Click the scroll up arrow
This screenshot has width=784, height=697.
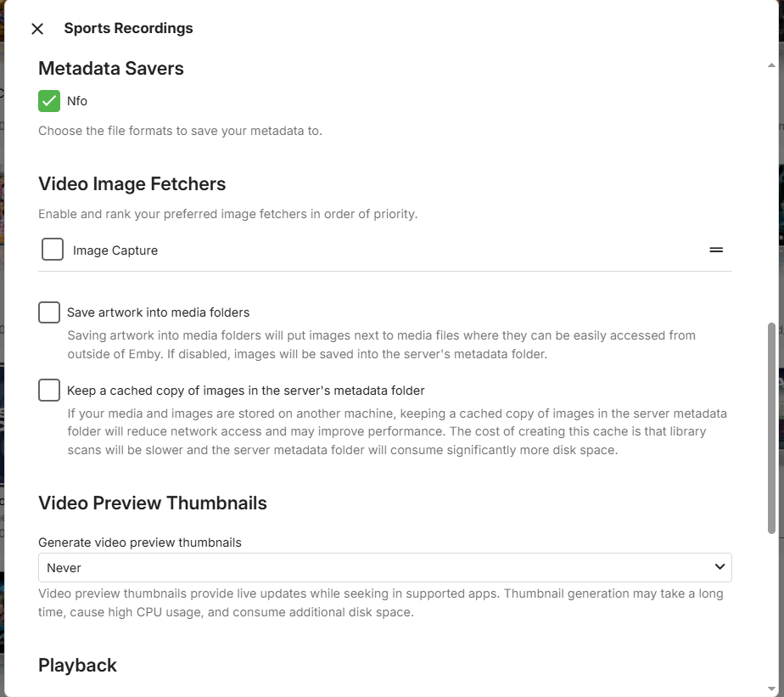point(771,65)
